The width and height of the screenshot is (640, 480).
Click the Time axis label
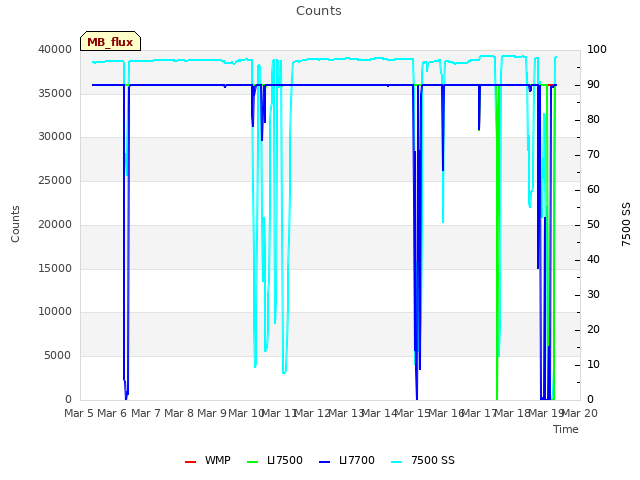click(x=566, y=429)
